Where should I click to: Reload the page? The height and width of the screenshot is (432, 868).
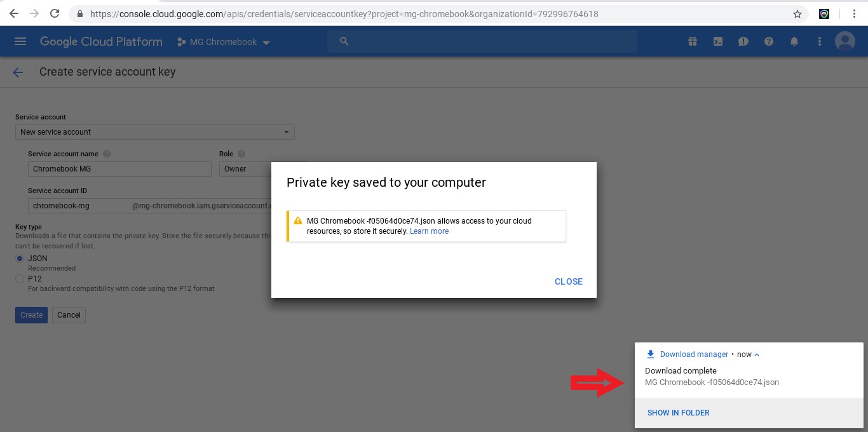[x=55, y=13]
